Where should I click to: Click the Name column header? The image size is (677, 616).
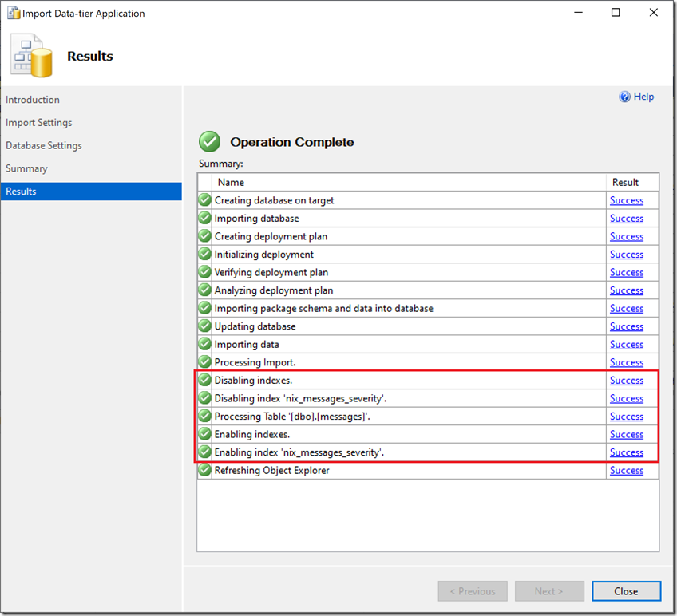409,182
